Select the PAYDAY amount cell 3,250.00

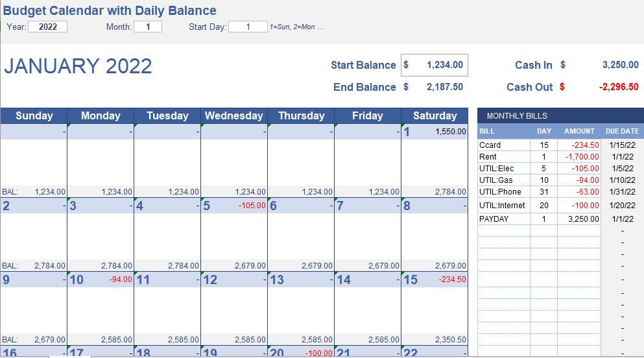point(579,219)
